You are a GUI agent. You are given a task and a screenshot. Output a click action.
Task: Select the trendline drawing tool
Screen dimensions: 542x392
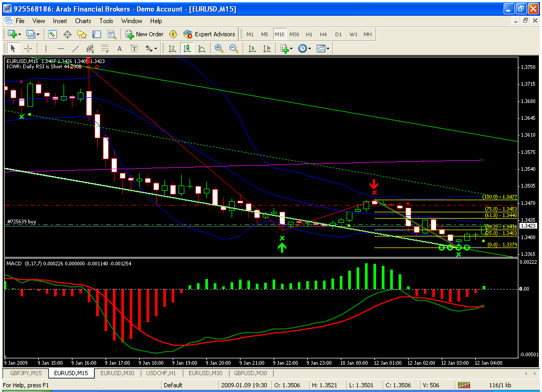75,49
